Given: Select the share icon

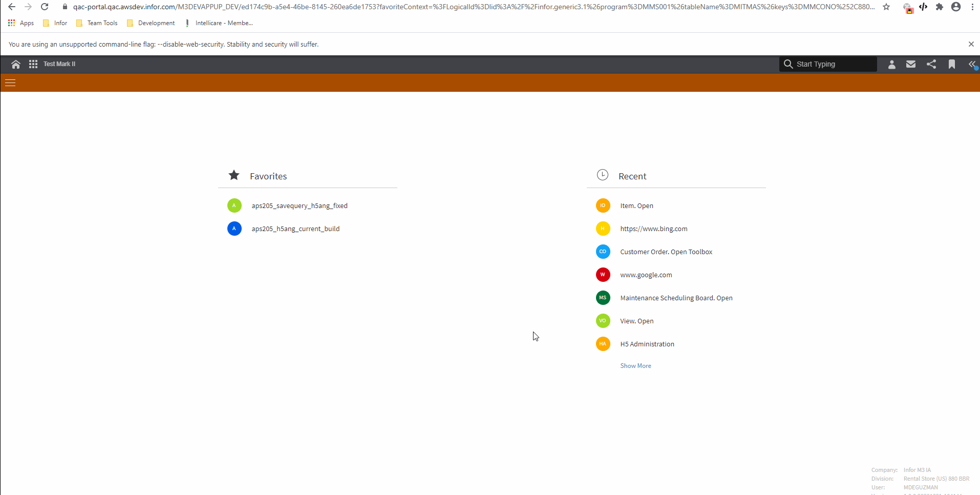Looking at the screenshot, I should [931, 64].
